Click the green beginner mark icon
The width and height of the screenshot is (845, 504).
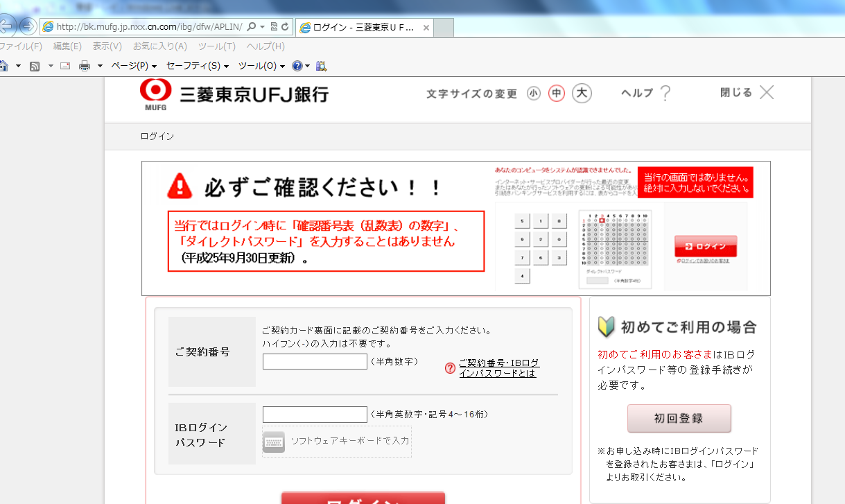click(x=607, y=327)
